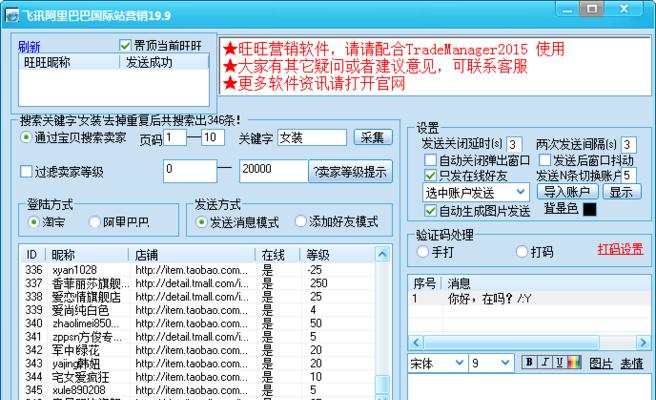Select row 336 xyan1028

coord(197,270)
